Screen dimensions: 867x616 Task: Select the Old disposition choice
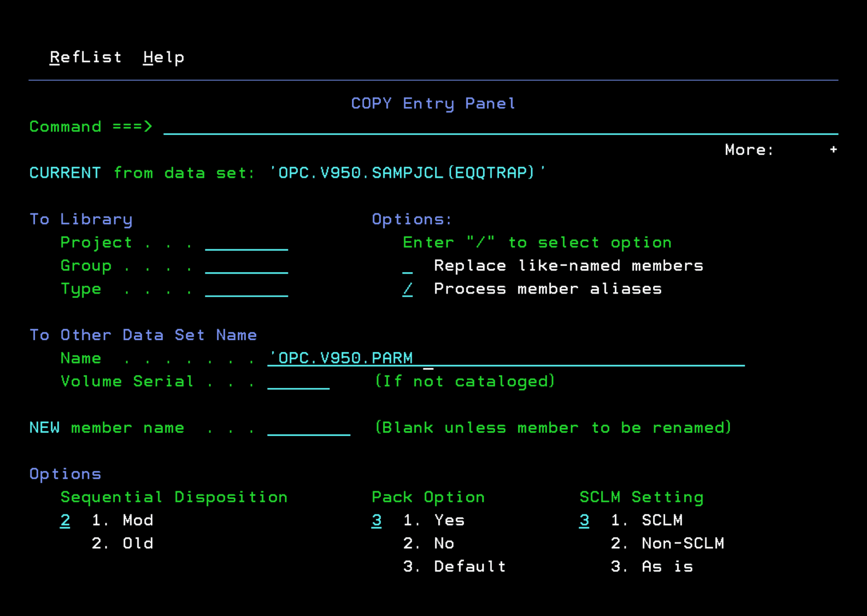137,543
